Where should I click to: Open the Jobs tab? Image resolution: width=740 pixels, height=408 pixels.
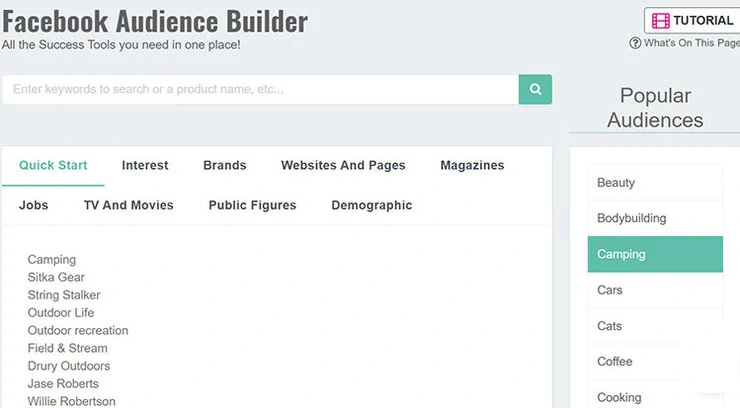(33, 205)
